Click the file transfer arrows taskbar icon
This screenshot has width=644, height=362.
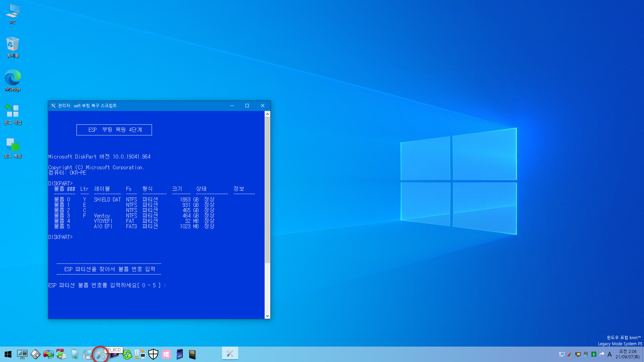click(x=140, y=354)
